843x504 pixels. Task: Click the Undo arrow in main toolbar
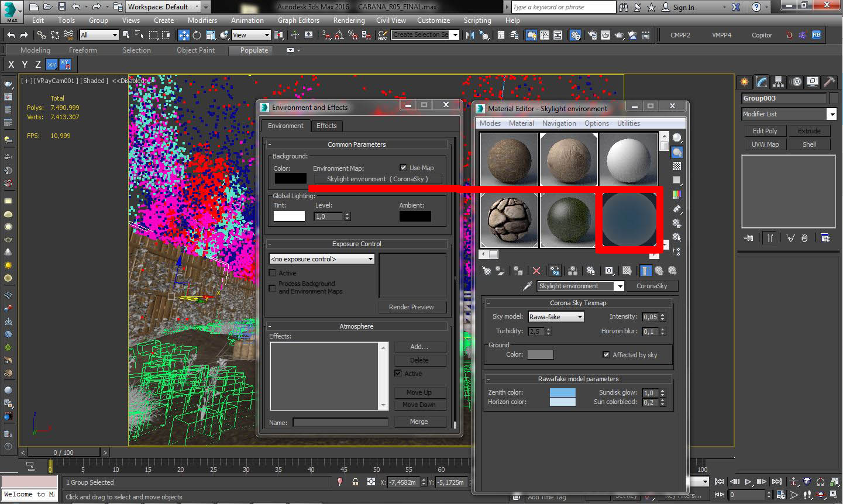11,35
